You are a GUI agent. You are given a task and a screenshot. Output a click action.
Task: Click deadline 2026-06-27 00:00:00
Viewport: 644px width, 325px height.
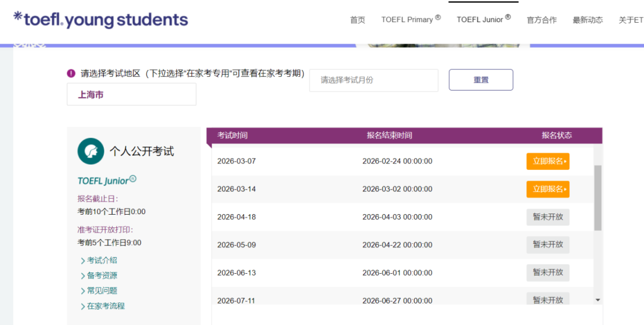(397, 301)
